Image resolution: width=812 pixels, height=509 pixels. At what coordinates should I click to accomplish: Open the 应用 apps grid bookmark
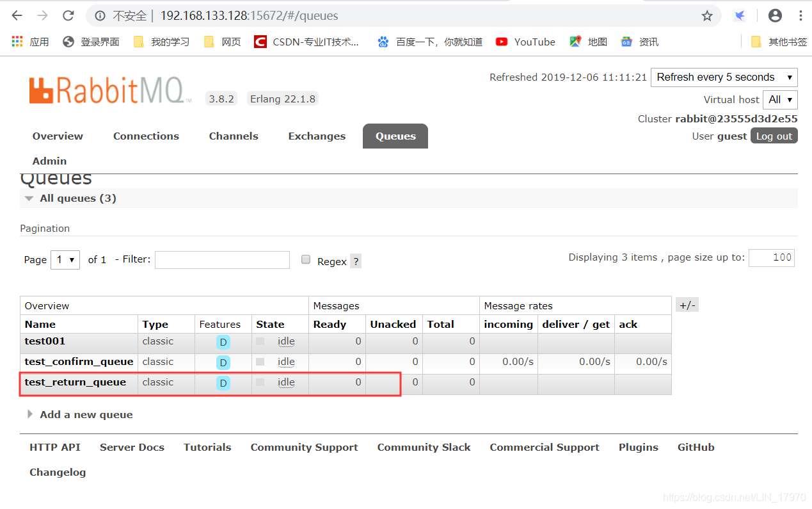(x=31, y=42)
